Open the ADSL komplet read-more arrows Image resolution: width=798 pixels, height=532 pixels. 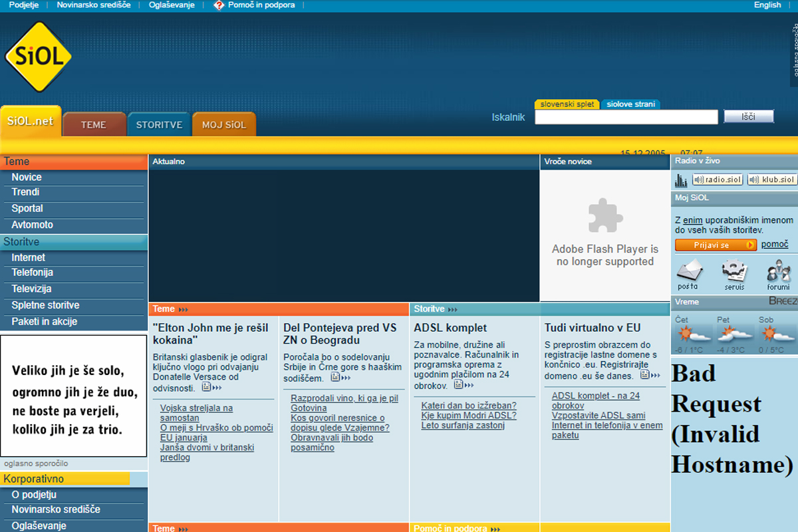point(464,385)
